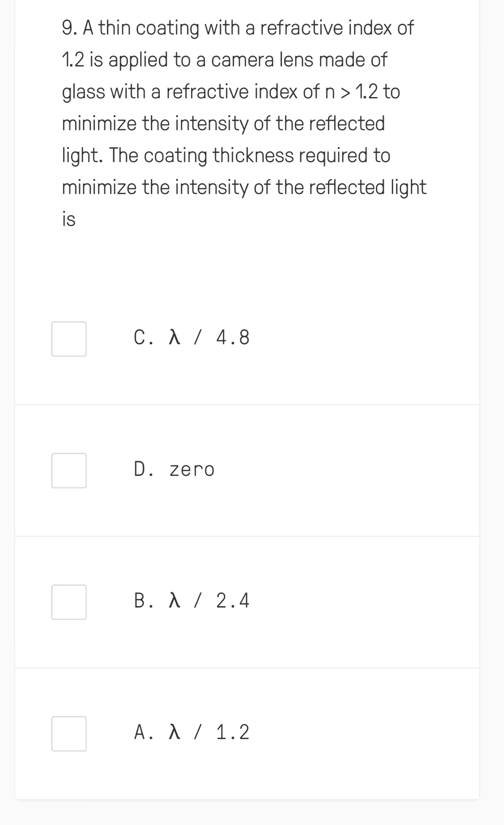
Task: Click the letter "B." of the third answer
Action: [143, 601]
